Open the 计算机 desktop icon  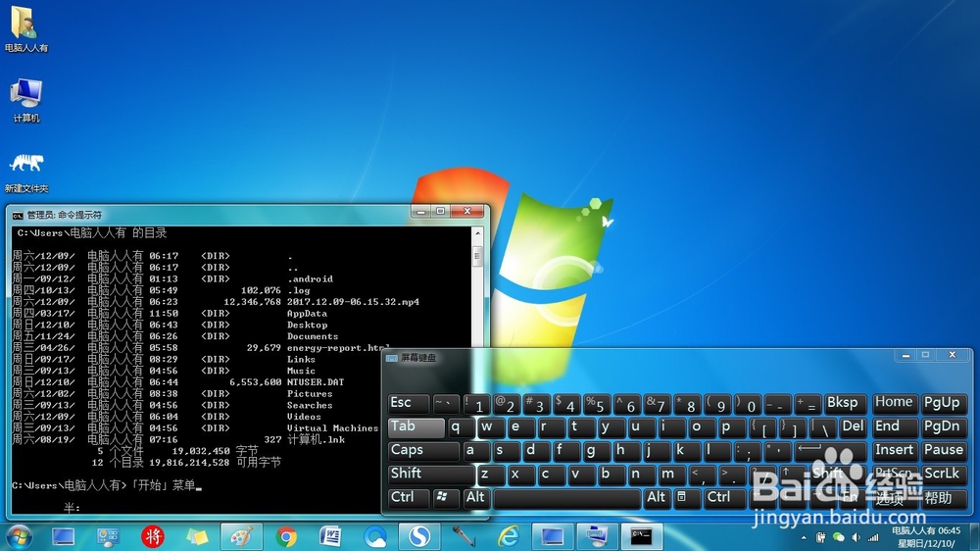[x=25, y=100]
